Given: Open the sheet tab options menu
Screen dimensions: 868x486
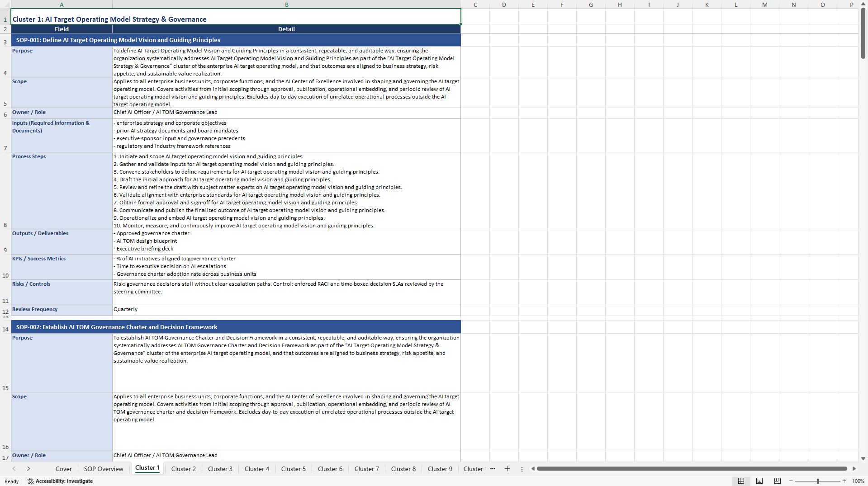Looking at the screenshot, I should pos(522,469).
